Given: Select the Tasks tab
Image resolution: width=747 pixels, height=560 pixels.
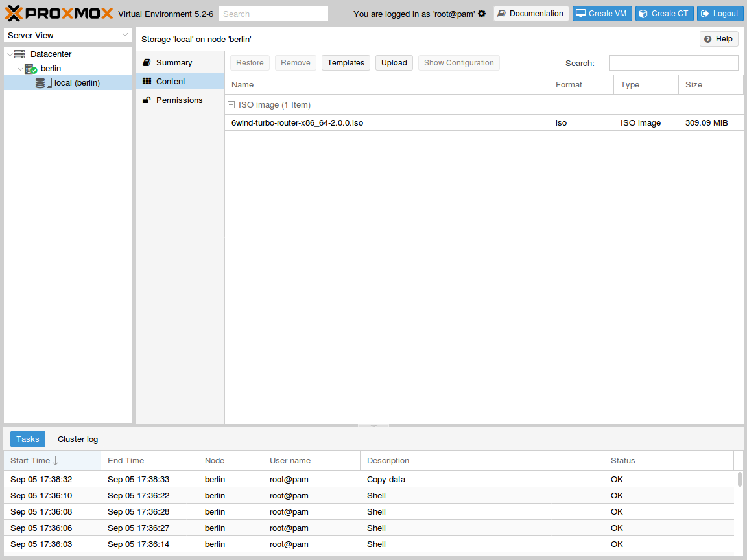Looking at the screenshot, I should pyautogui.click(x=28, y=439).
